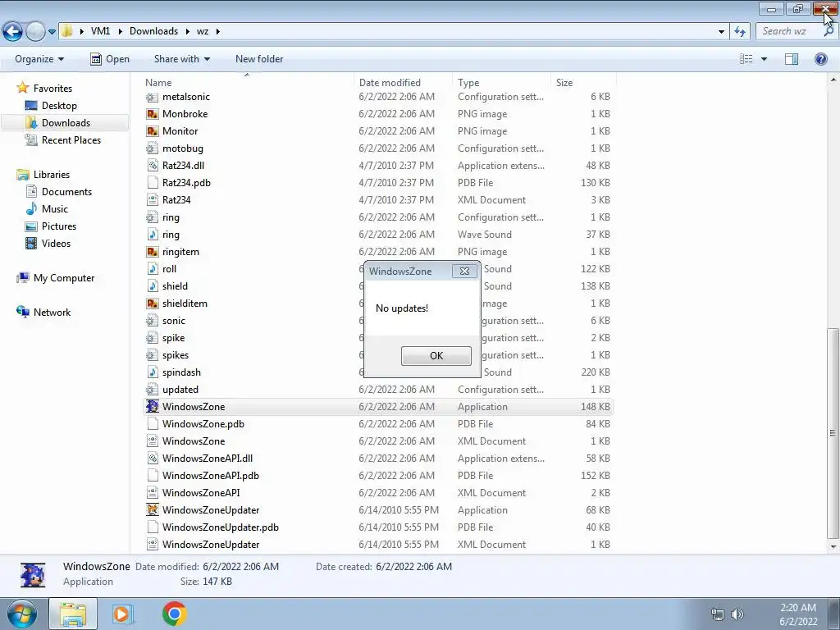Screen dimensions: 840x630
Task: Click the refresh address bar icon
Action: point(740,32)
